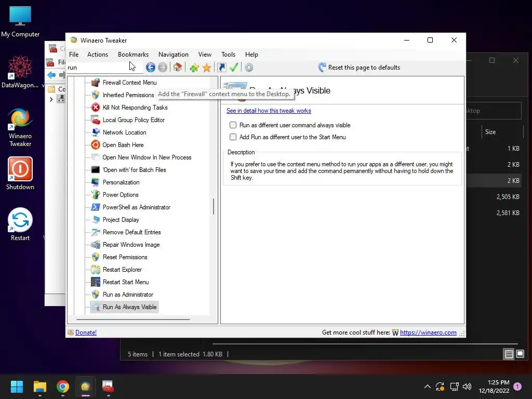This screenshot has width=532, height=399.
Task: Open the Tools menu
Action: [228, 54]
